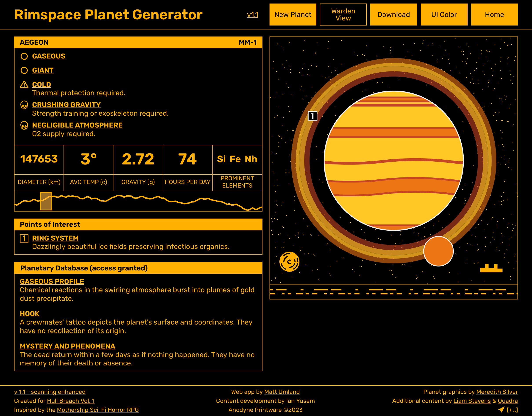Click the numbered box 1 beside RING SYSTEM

click(x=24, y=238)
